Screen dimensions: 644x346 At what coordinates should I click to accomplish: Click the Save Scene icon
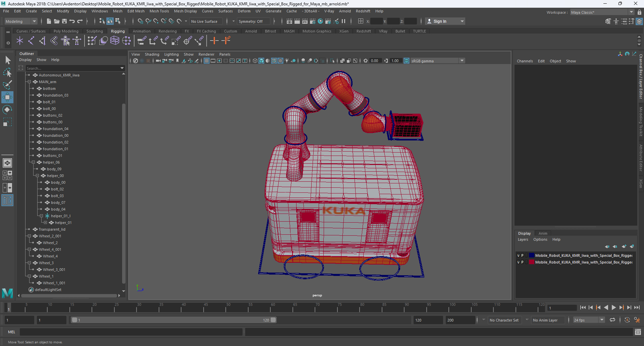tap(64, 21)
